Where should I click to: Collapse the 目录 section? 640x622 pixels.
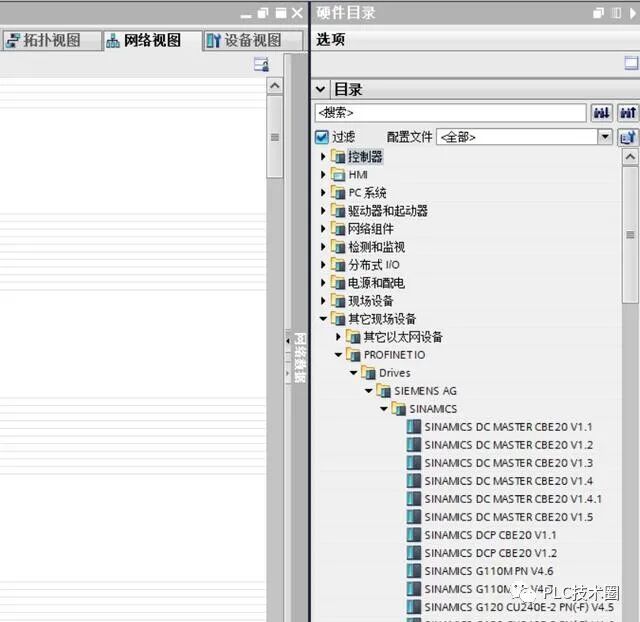[320, 89]
